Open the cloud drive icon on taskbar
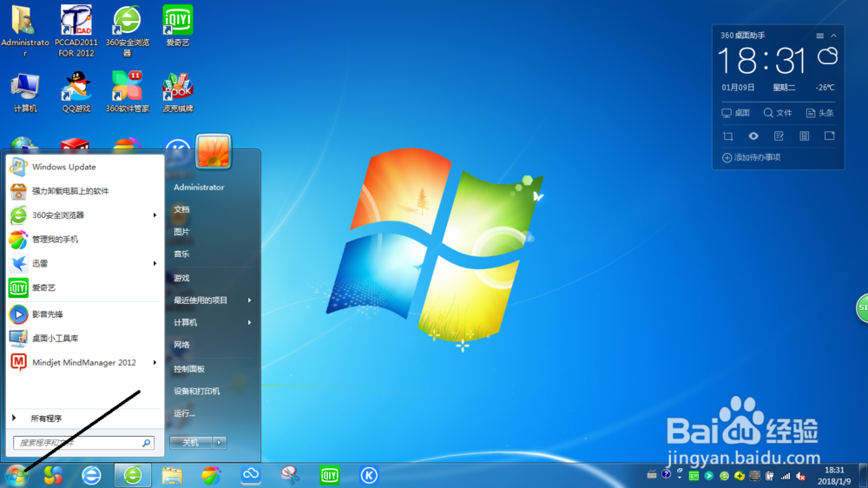Viewport: 868px width, 488px height. [251, 475]
